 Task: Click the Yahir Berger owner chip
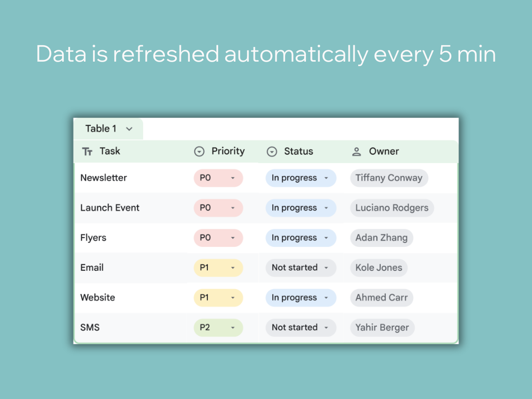pyautogui.click(x=382, y=328)
